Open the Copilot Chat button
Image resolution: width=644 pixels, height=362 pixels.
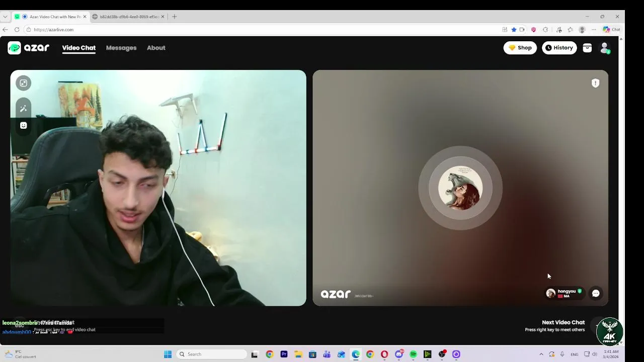[x=612, y=30]
